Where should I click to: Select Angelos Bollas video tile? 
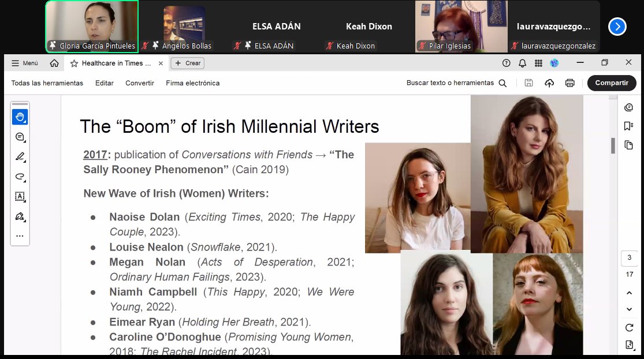coord(184,27)
